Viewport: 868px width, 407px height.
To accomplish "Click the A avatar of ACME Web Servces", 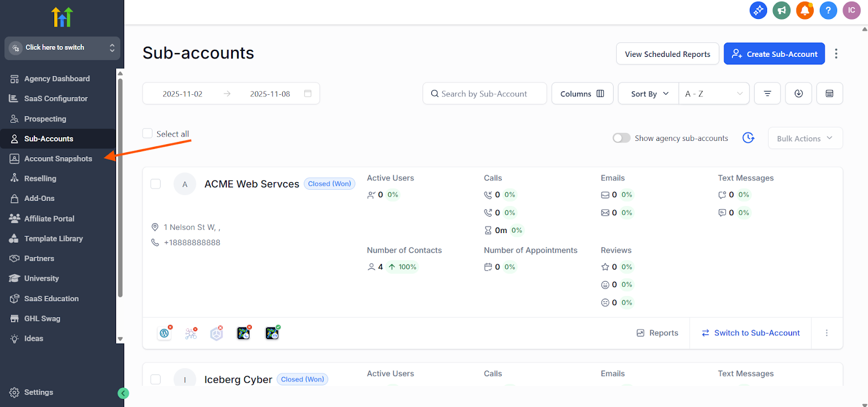I will pos(185,184).
